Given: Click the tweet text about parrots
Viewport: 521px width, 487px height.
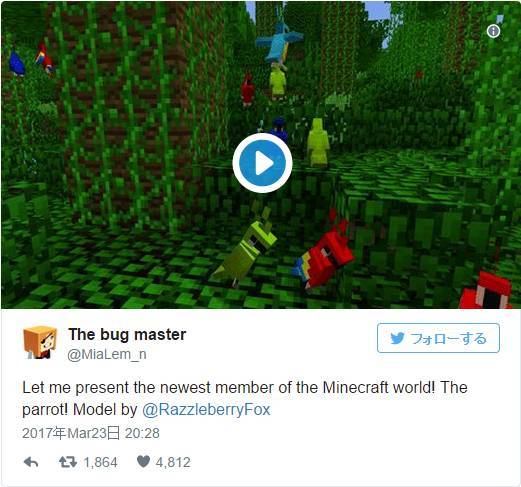Looking at the screenshot, I should pos(245,398).
